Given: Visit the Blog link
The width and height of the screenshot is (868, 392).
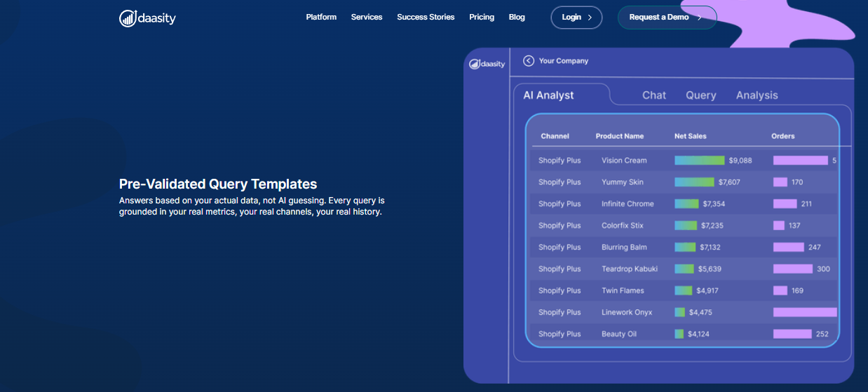Looking at the screenshot, I should pos(517,17).
